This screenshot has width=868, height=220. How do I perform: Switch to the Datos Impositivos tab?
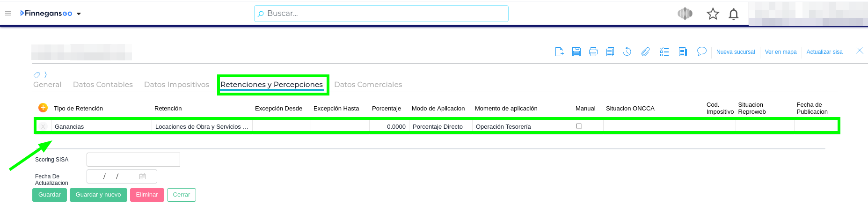pyautogui.click(x=176, y=85)
